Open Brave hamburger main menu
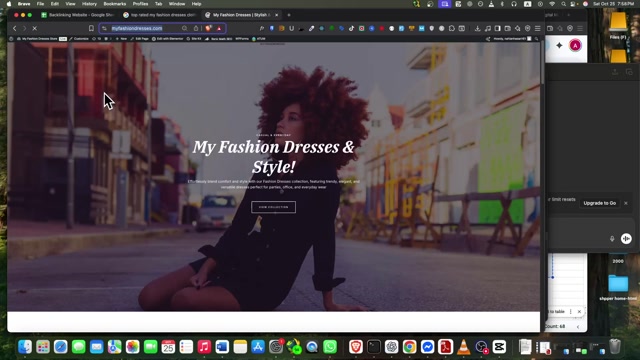Screen dimensions: 640x360 (538, 29)
